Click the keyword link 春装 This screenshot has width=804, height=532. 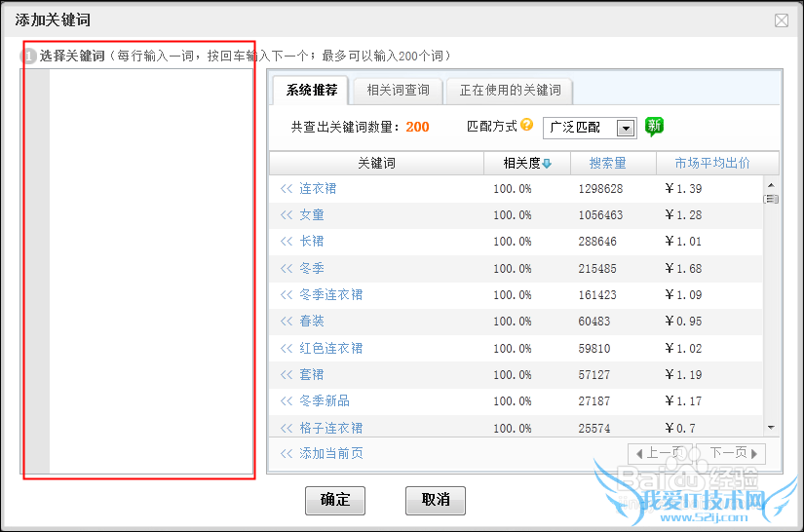[312, 322]
